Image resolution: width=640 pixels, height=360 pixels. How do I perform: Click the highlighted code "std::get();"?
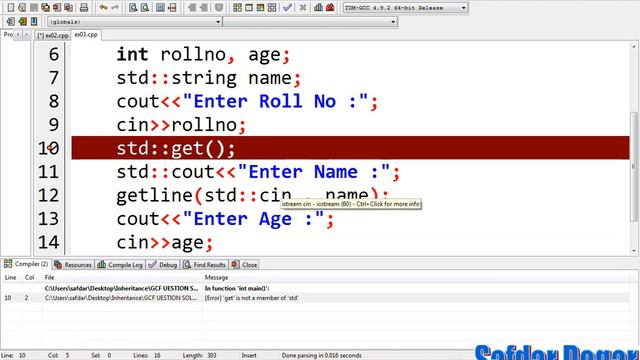[176, 148]
